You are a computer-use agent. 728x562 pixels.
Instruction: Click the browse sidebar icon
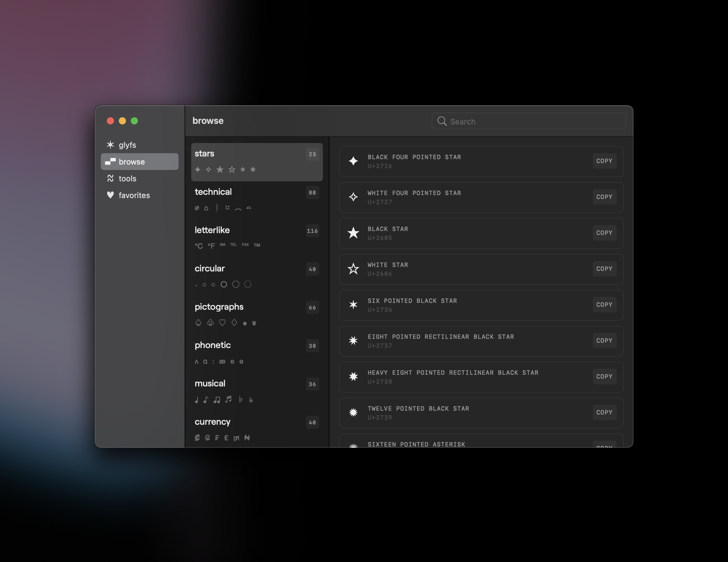(x=110, y=162)
